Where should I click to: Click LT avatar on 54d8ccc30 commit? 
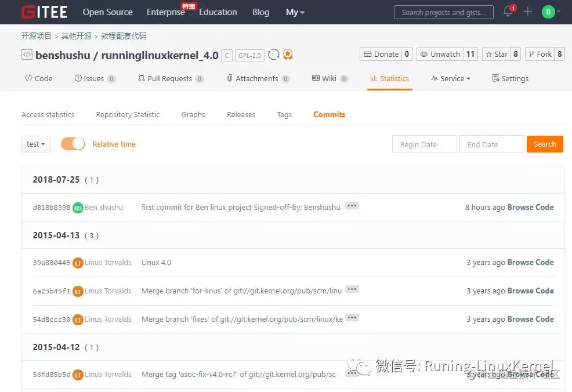click(78, 320)
